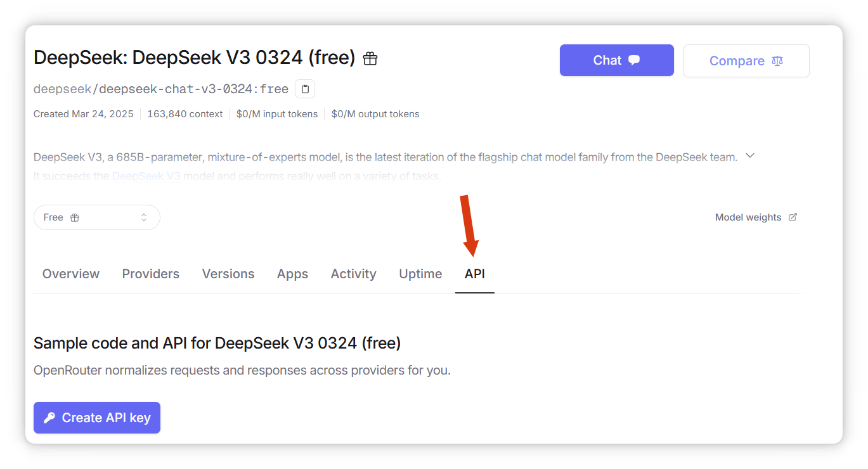Follow the DeepSeek V3 link in description
Viewport: 868px width, 469px height.
click(x=146, y=176)
